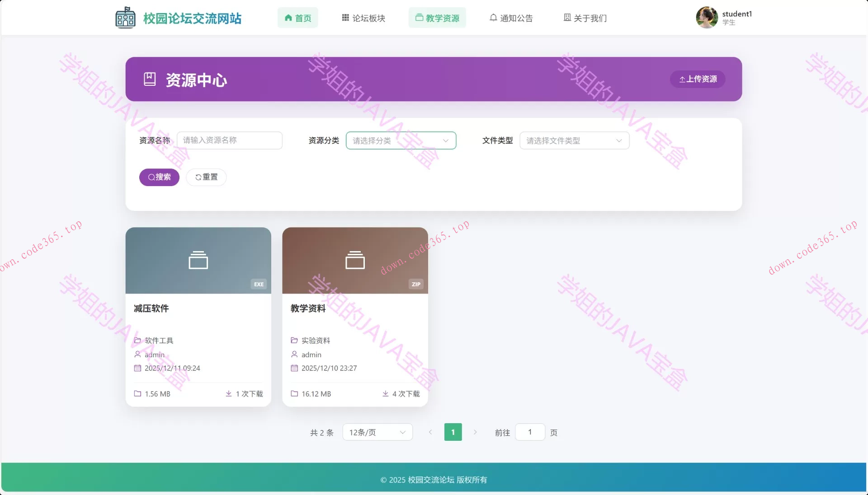Open the 文件类型 file type dropdown
The width and height of the screenshot is (868, 495).
click(574, 140)
